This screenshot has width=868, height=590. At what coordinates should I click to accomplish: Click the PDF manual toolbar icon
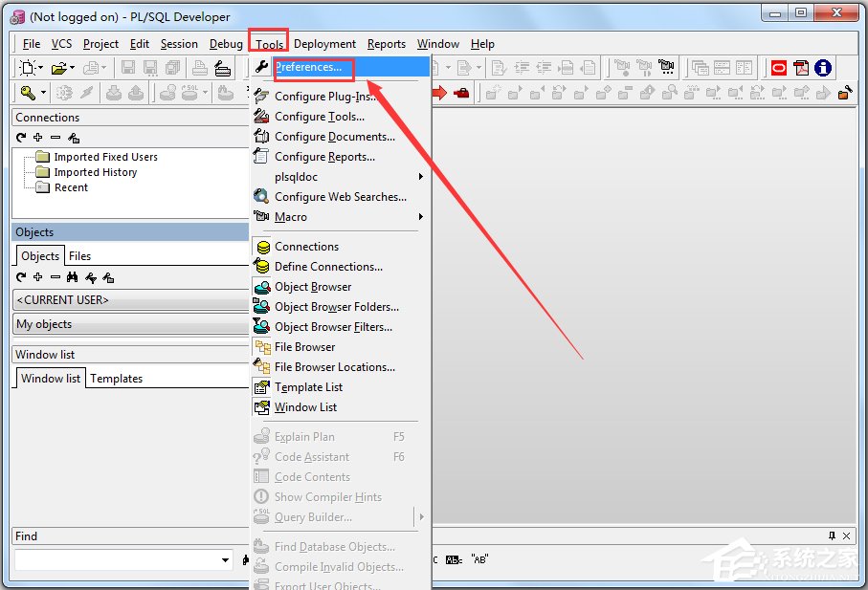pyautogui.click(x=801, y=68)
